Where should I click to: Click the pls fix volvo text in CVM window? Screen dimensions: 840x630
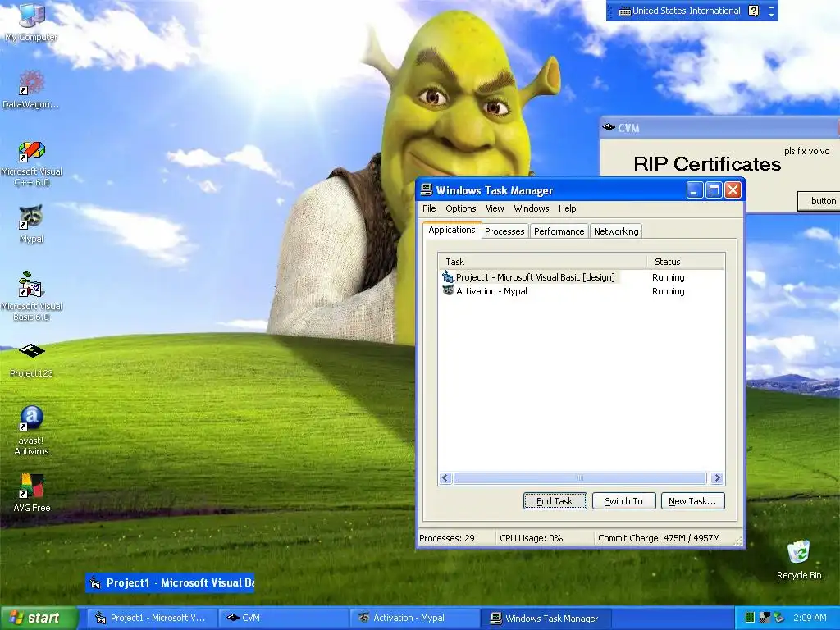(807, 151)
